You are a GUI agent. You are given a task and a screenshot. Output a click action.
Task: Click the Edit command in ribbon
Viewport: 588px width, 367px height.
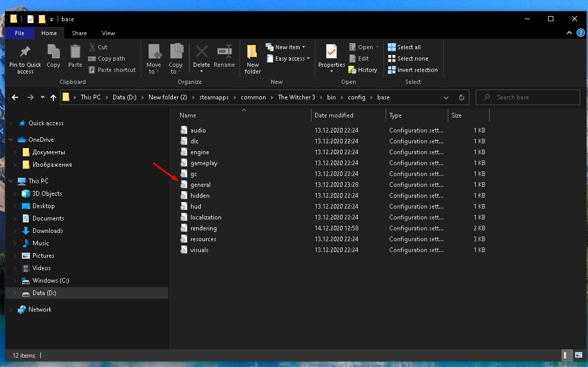[x=359, y=58]
